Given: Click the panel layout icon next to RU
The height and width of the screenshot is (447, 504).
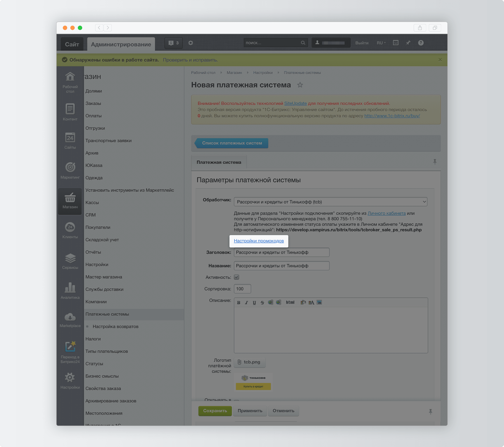Looking at the screenshot, I should [x=395, y=43].
